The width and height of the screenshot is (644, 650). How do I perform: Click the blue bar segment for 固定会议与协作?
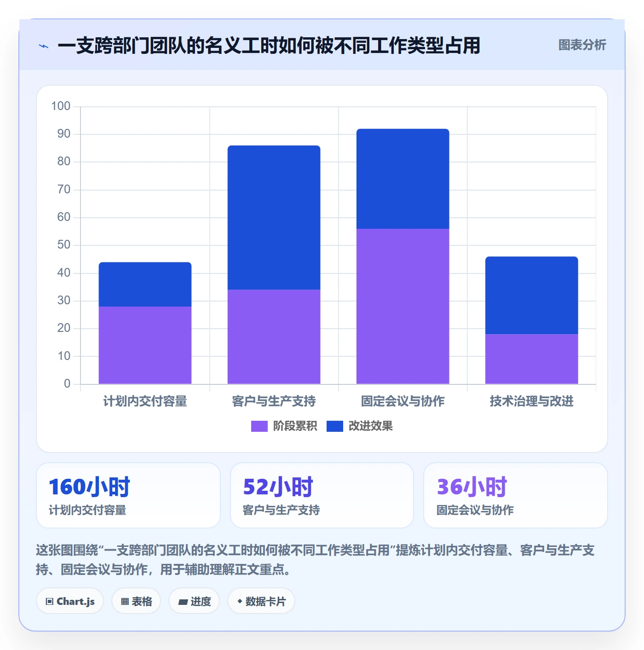click(402, 179)
